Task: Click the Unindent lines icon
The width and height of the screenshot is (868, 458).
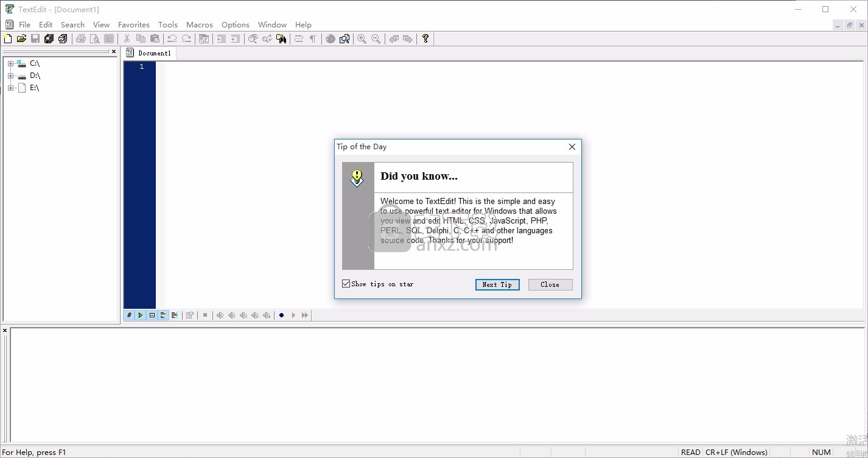Action: click(222, 39)
